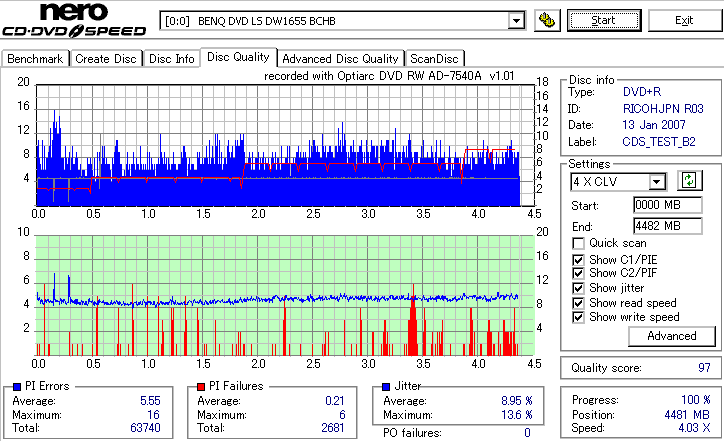This screenshot has width=724, height=441.
Task: Click the Progress 100 % value
Action: pos(696,400)
